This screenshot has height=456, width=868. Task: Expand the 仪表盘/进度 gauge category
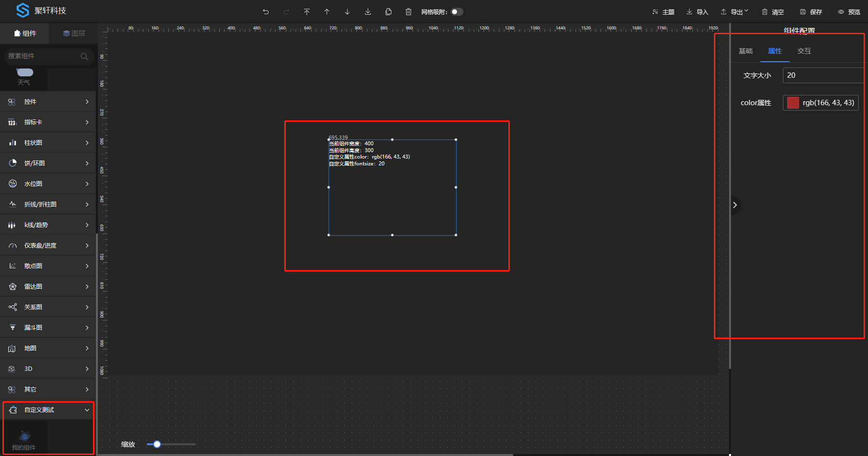(x=48, y=246)
